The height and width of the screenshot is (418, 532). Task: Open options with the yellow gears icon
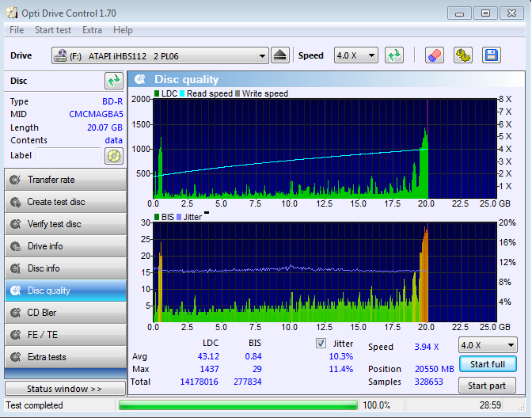pos(463,55)
